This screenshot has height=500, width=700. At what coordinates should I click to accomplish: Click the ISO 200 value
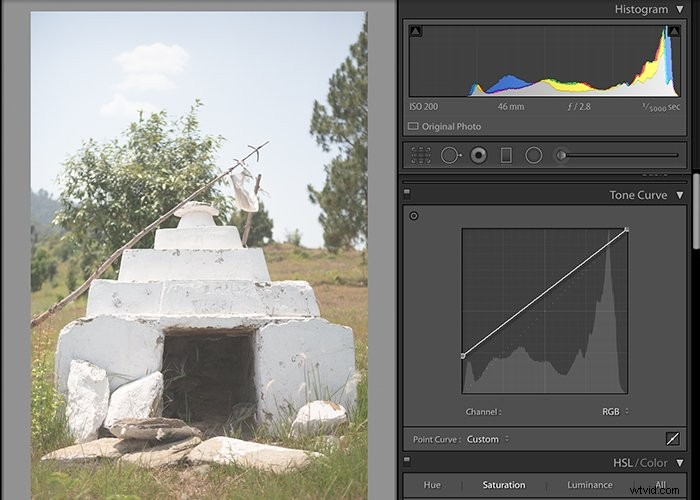coord(423,107)
